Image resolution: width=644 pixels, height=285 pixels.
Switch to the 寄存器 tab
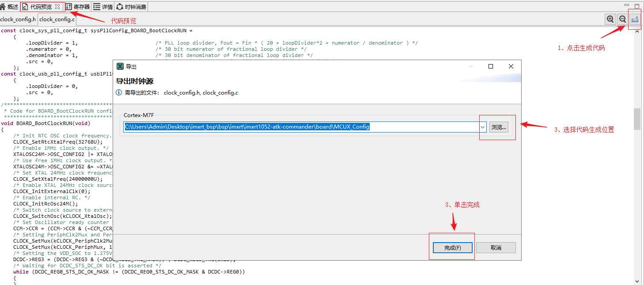coord(77,7)
